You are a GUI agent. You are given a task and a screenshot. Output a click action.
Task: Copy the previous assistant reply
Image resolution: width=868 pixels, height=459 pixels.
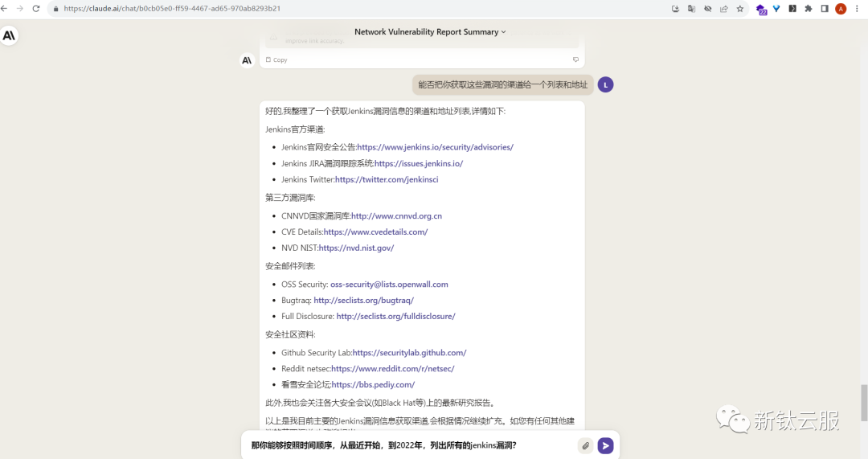click(x=276, y=59)
